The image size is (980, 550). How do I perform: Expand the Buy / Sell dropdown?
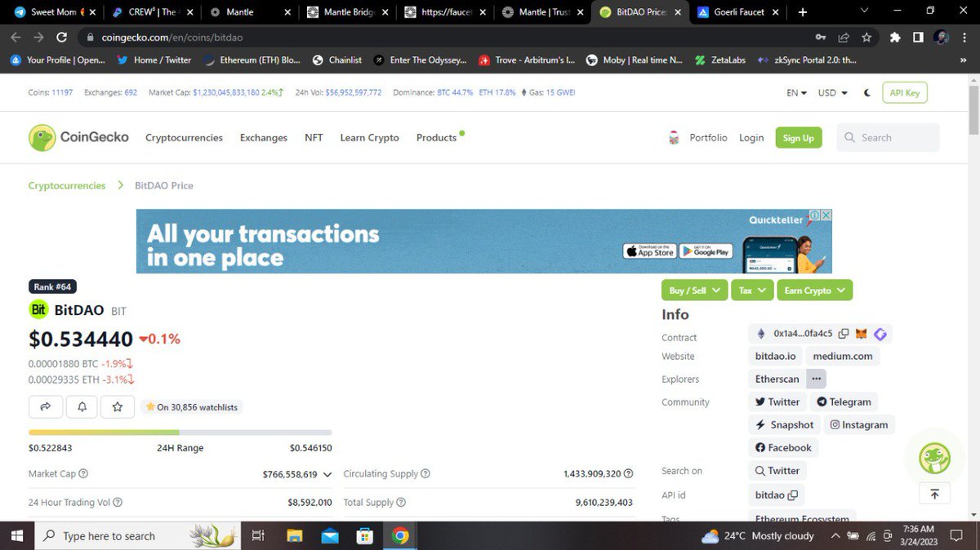tap(693, 291)
